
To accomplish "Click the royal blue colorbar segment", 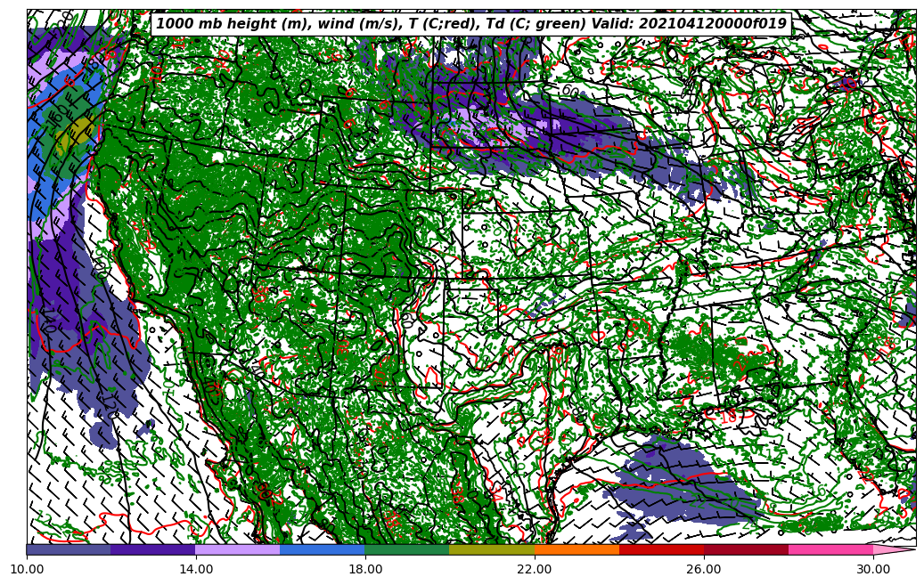I will (323, 549).
